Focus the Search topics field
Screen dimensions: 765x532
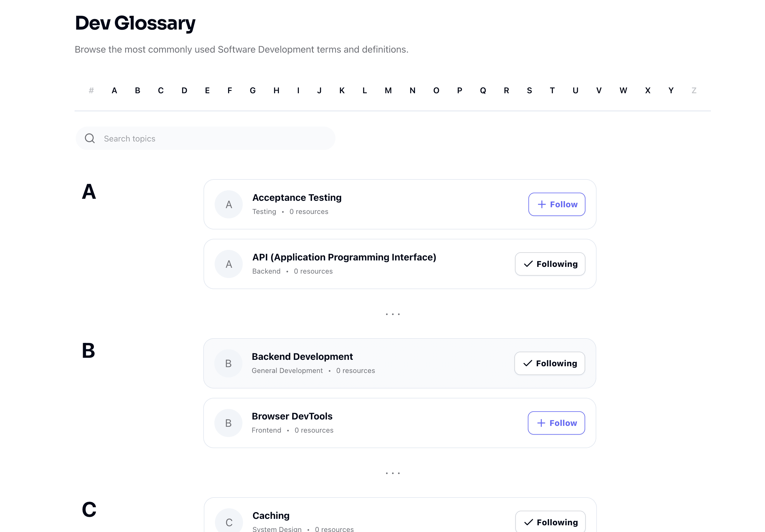pyautogui.click(x=213, y=138)
